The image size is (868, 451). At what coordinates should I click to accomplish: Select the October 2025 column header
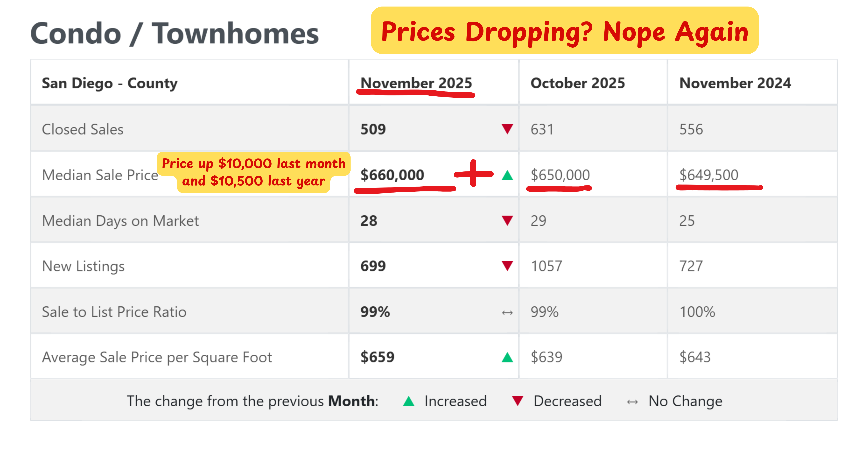[x=578, y=83]
